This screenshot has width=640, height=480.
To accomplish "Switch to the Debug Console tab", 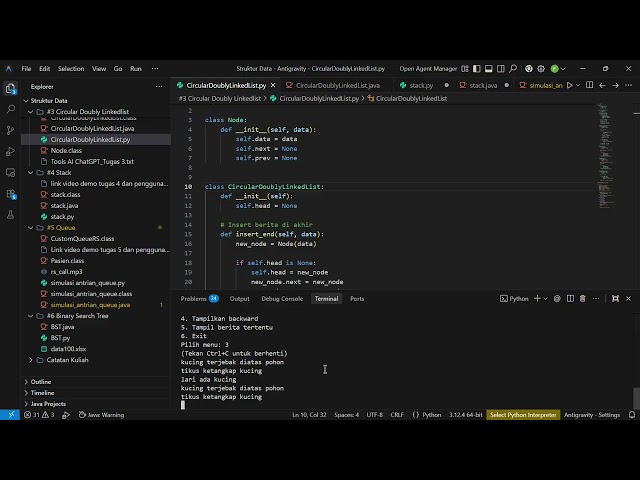I will click(x=282, y=299).
